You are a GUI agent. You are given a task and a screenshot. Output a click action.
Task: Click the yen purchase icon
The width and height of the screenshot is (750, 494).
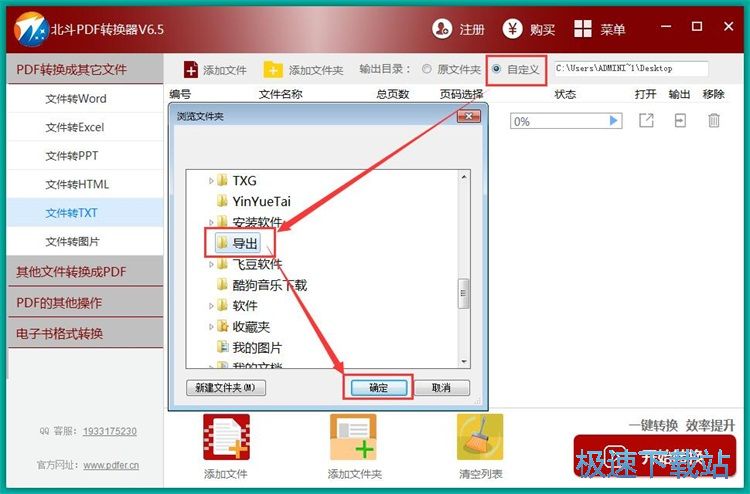pos(512,29)
